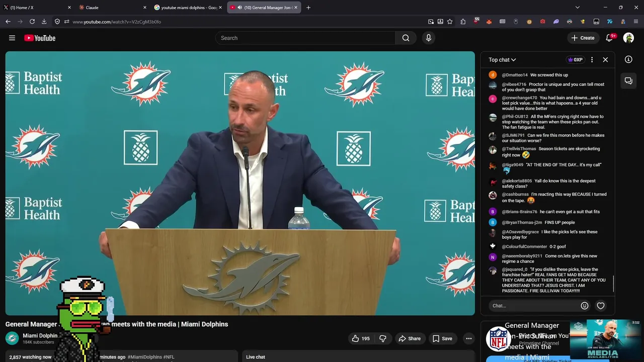Like the video with 195 likes
The image size is (644, 362).
pyautogui.click(x=361, y=338)
